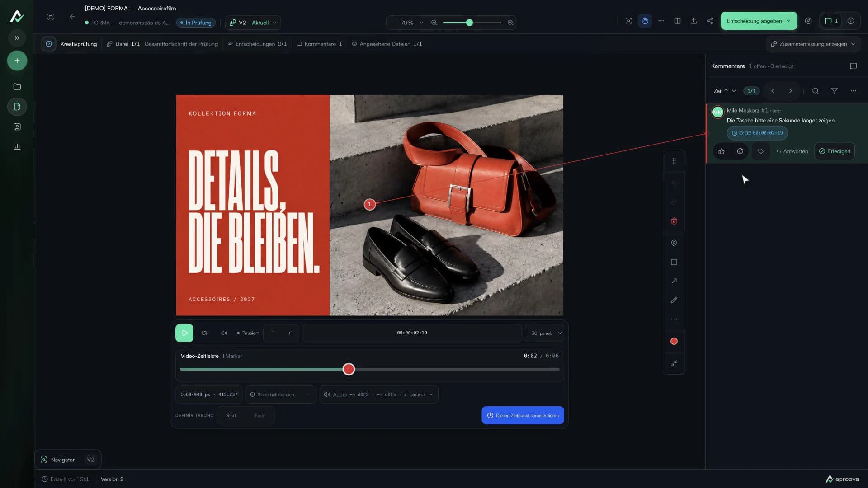Click the upload export icon
This screenshot has width=868, height=488.
[x=693, y=21]
